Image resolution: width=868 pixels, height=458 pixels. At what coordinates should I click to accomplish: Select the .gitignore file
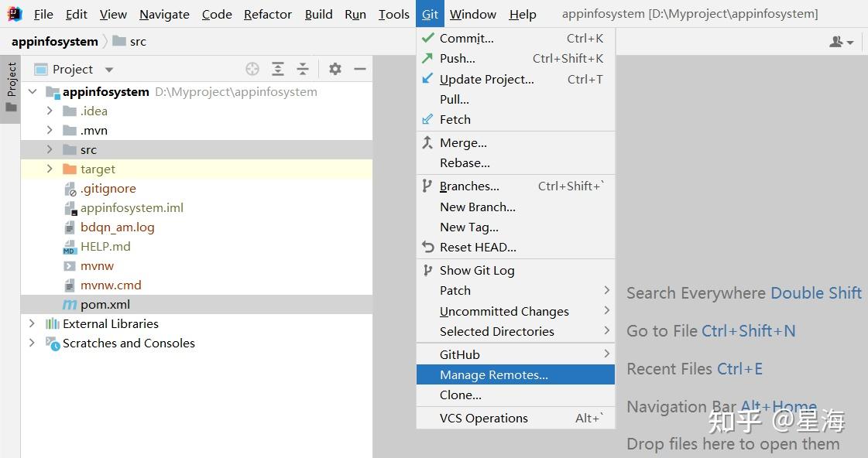pos(108,189)
